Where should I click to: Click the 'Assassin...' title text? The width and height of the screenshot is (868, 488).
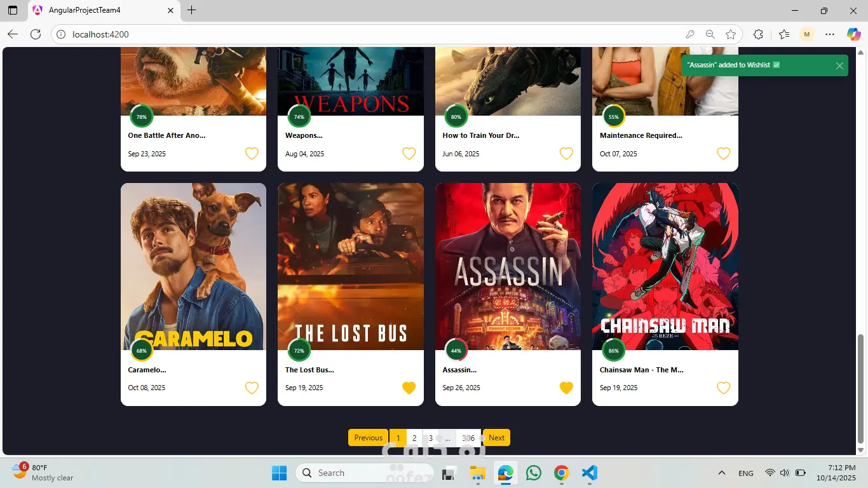[x=459, y=370]
